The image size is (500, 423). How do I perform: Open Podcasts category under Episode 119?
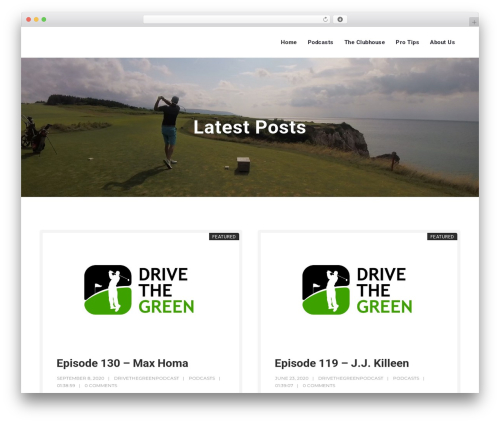point(406,378)
